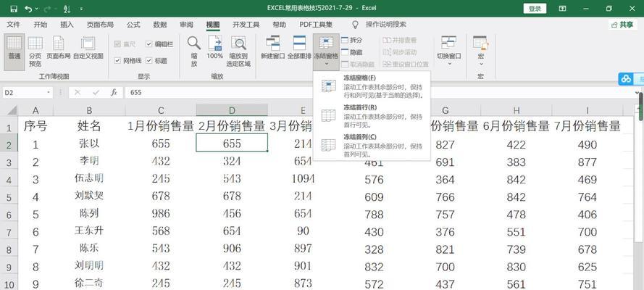The height and width of the screenshot is (290, 644).
Task: Open the 宏 macros dropdown
Action: tap(480, 51)
